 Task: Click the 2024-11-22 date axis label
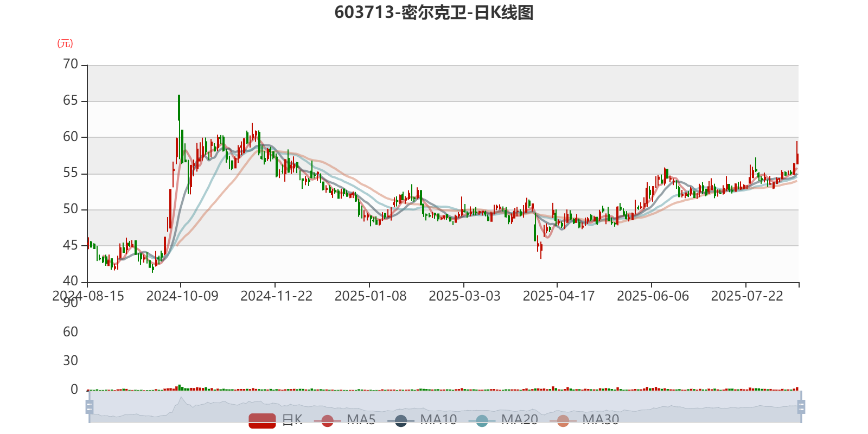pos(277,296)
